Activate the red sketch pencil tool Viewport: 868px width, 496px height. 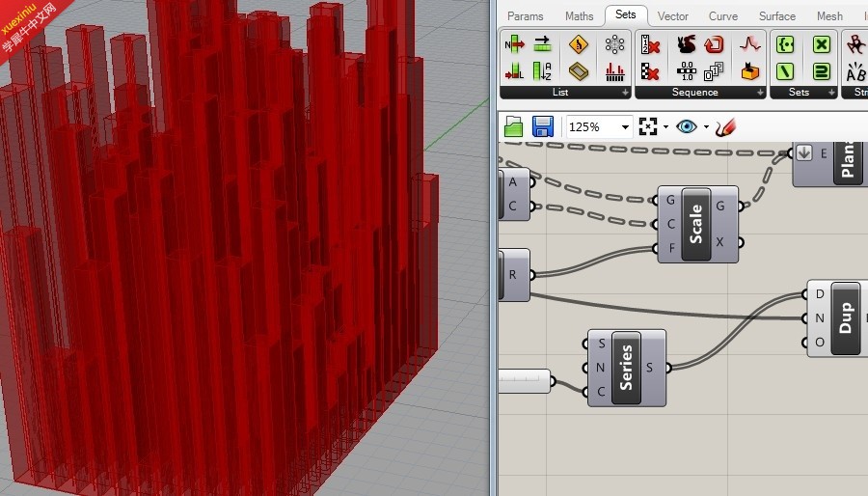click(725, 126)
